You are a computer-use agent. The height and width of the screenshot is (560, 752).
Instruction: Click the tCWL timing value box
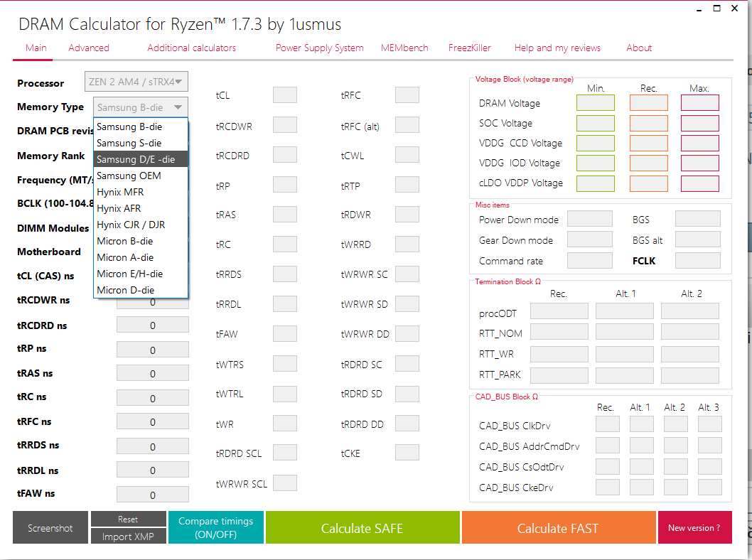(x=407, y=155)
